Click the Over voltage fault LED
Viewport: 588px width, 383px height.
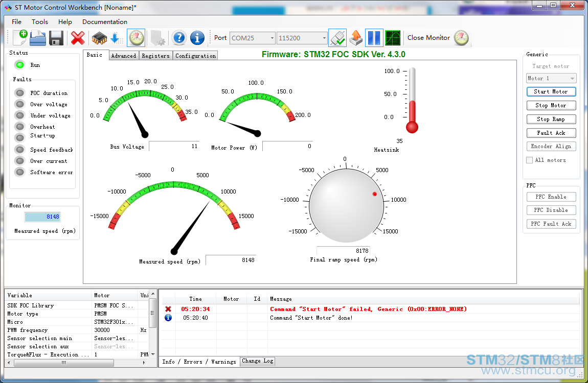point(20,104)
